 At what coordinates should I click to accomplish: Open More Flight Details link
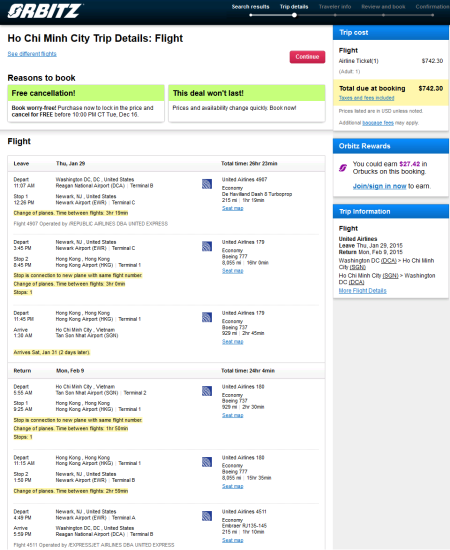(x=363, y=291)
